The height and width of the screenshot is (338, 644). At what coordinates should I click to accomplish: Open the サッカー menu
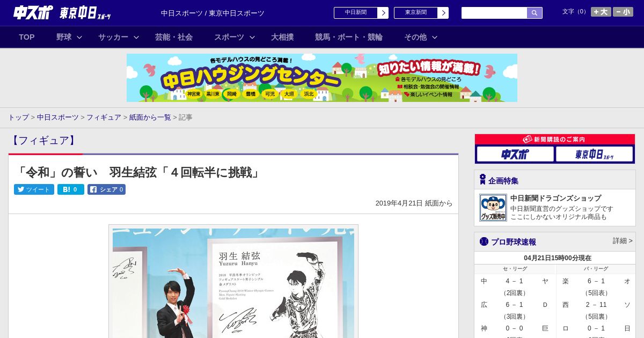[x=113, y=37]
